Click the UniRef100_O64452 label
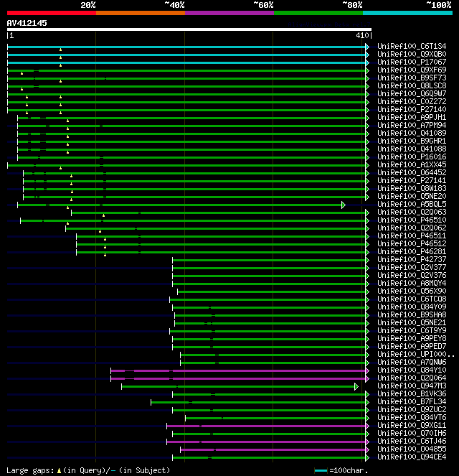Viewport: 459px width, 476px height. pyautogui.click(x=412, y=172)
